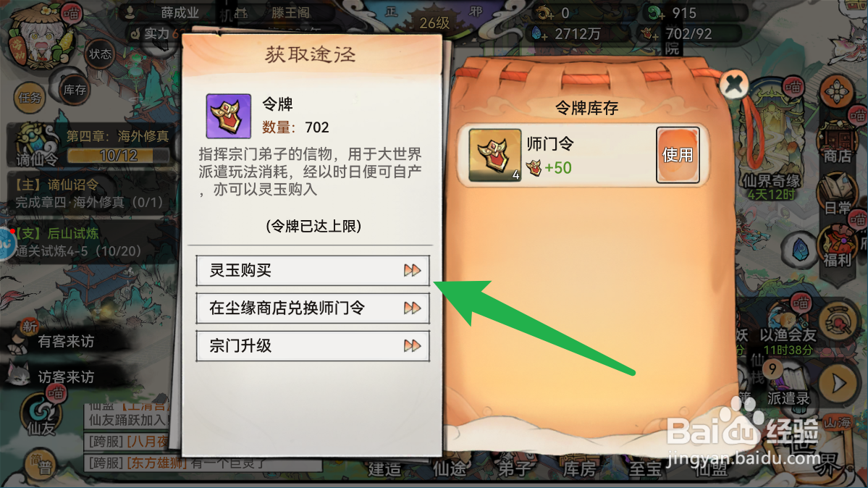868x488 pixels.
Task: Tap the purple 令牌 item icon
Action: click(229, 116)
